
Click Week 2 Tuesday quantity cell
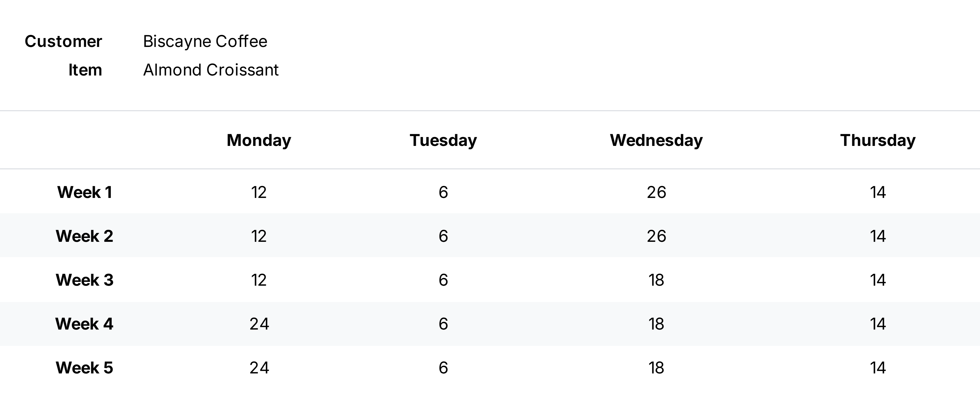point(443,236)
